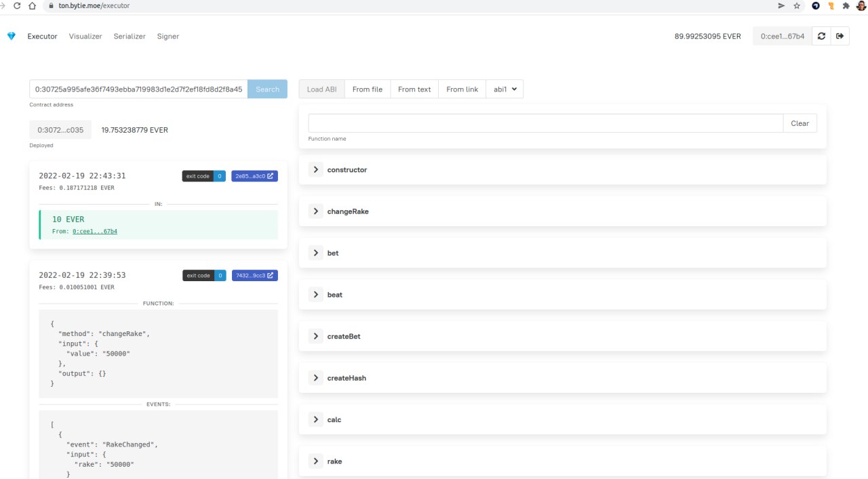Click the logout icon button
Image resolution: width=868 pixels, height=479 pixels.
tap(840, 36)
